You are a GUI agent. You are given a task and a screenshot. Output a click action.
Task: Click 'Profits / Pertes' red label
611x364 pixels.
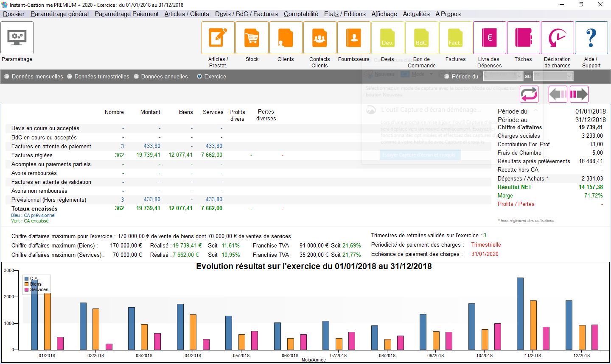click(x=516, y=204)
